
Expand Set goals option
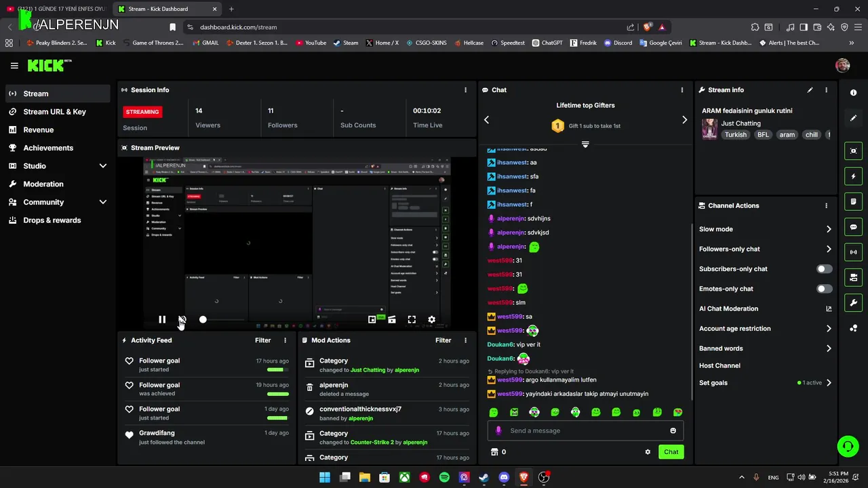pos(829,383)
